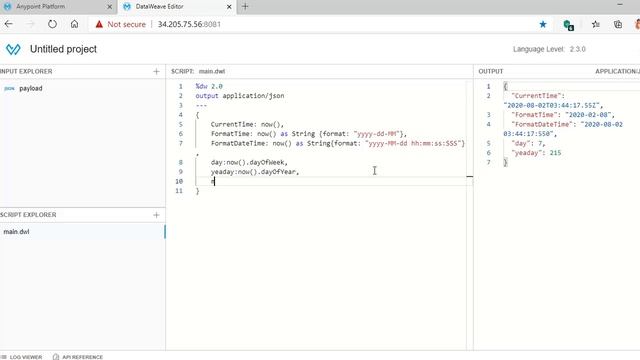Click the Untitled project title

(x=63, y=49)
